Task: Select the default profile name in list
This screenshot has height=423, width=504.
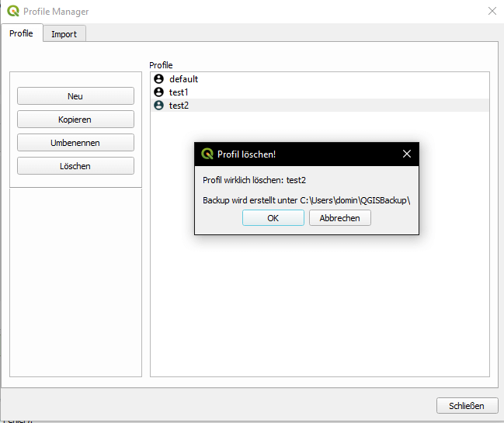Action: 183,79
